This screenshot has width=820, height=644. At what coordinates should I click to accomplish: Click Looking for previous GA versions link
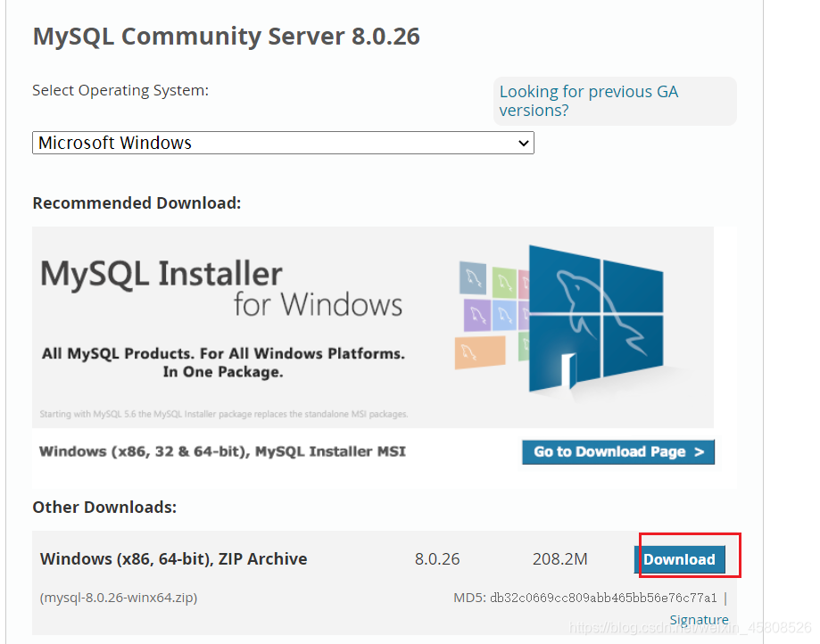pos(588,101)
